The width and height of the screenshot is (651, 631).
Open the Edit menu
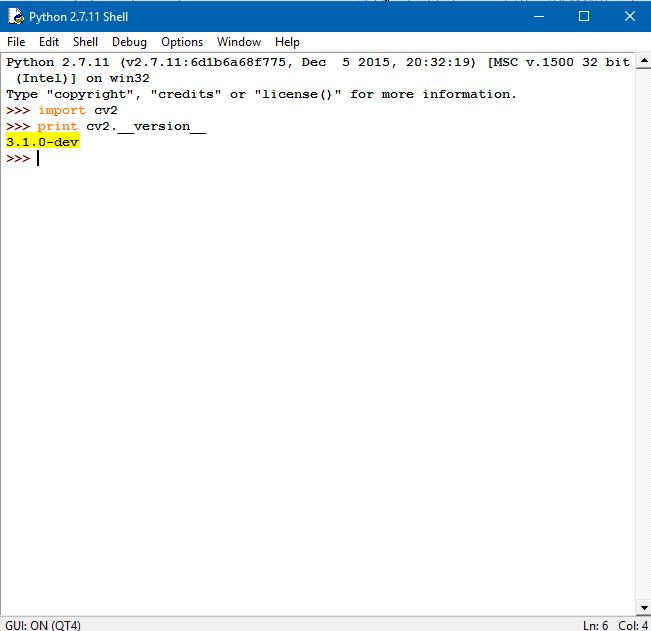pos(49,42)
